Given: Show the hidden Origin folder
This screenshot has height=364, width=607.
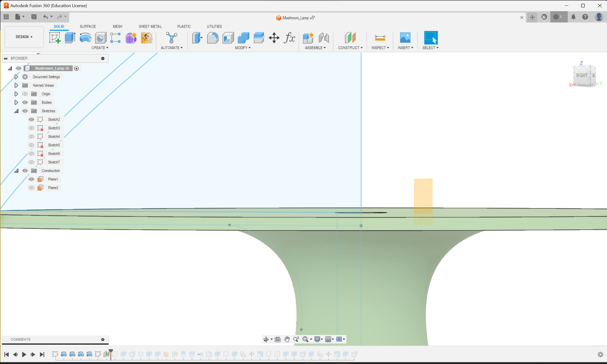Looking at the screenshot, I should pos(25,94).
